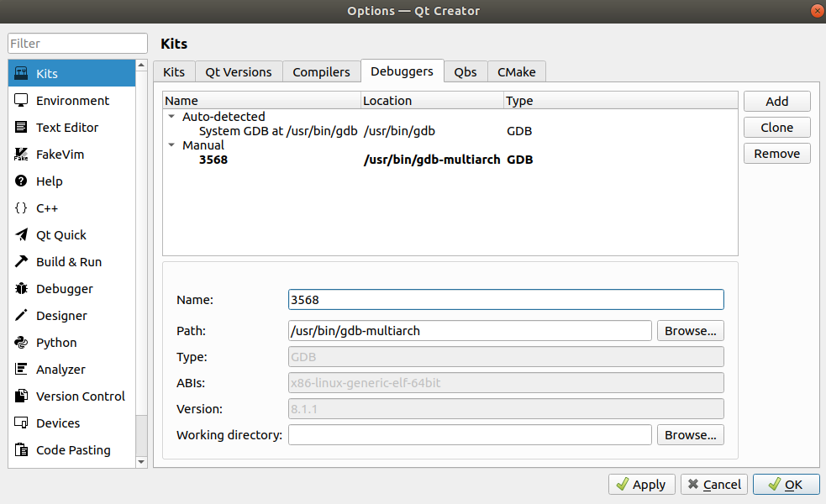Image resolution: width=826 pixels, height=504 pixels.
Task: Open the CMake tab
Action: pyautogui.click(x=516, y=72)
